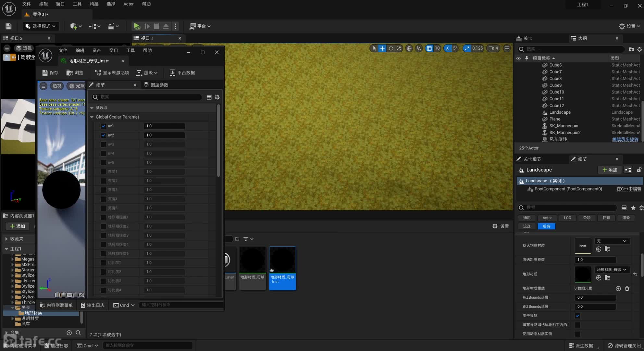Toggle world coordinate system globe icon
This screenshot has width=644, height=351.
coord(409,48)
